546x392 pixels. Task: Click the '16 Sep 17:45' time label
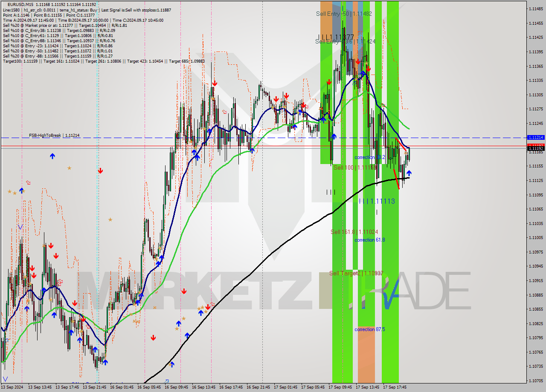pyautogui.click(x=231, y=387)
